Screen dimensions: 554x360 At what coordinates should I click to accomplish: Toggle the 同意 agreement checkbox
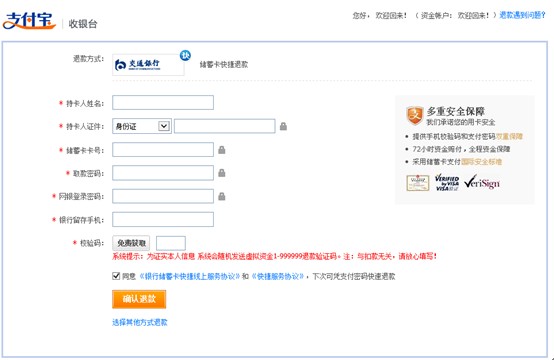click(116, 276)
